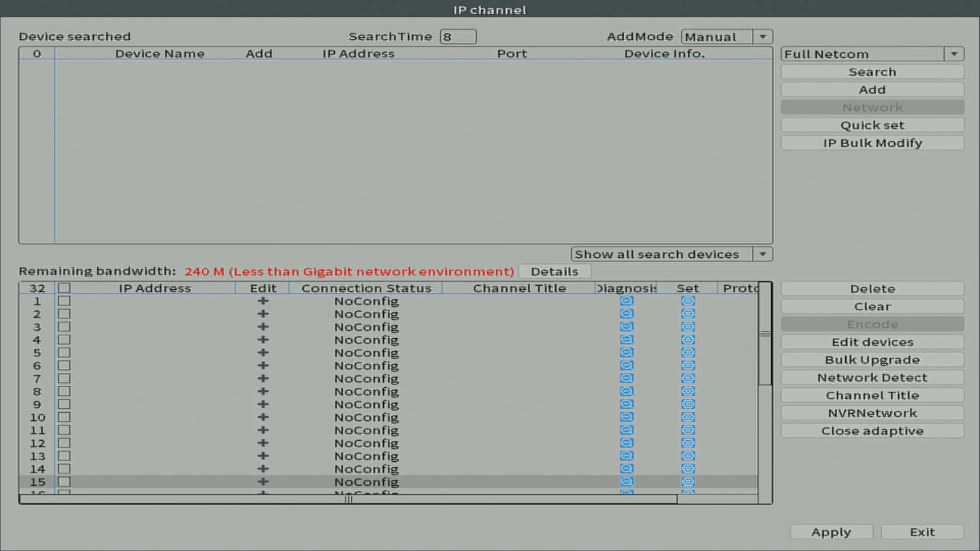Check the select-all checkbox in channel header

point(64,288)
